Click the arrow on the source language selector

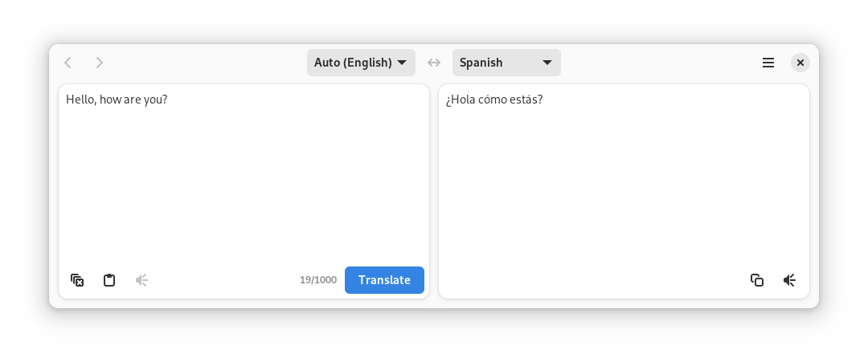402,63
